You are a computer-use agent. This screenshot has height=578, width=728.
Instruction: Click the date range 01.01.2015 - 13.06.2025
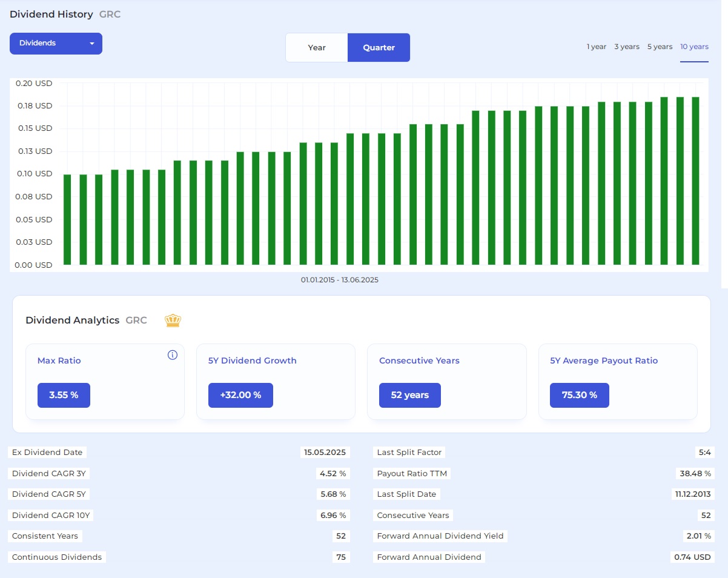pyautogui.click(x=340, y=280)
